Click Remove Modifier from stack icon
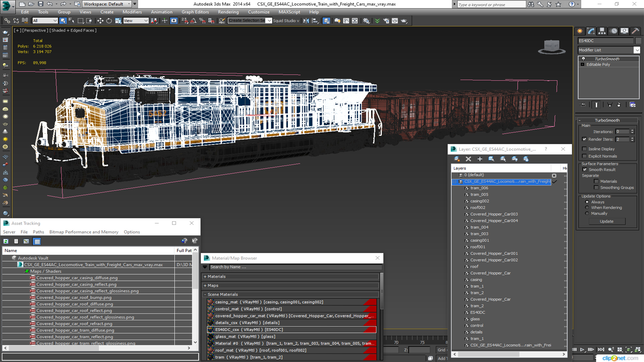 619,105
